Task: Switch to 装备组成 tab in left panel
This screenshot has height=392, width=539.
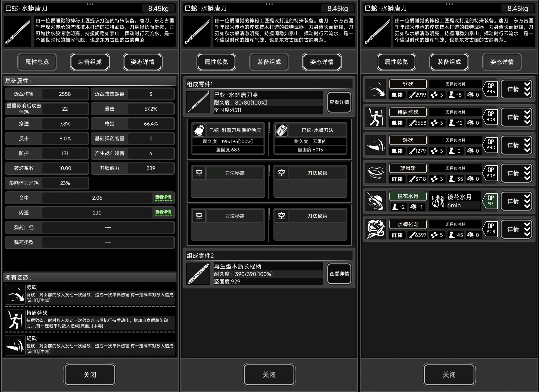Action: pos(90,62)
